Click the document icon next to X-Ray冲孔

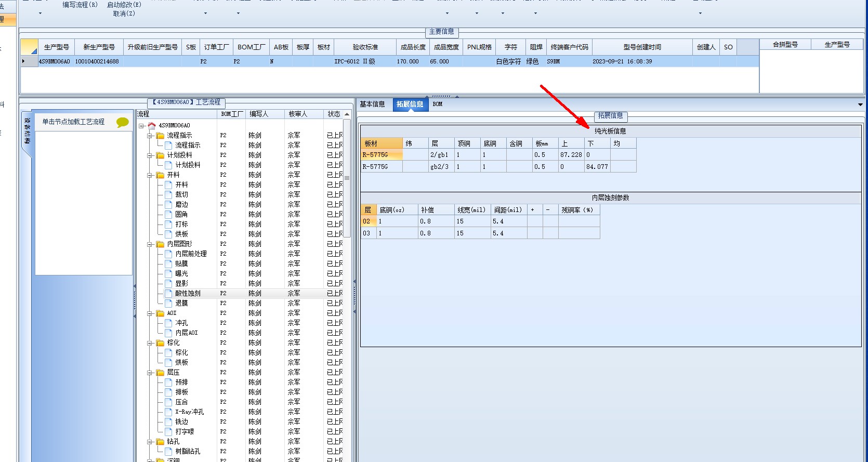168,412
